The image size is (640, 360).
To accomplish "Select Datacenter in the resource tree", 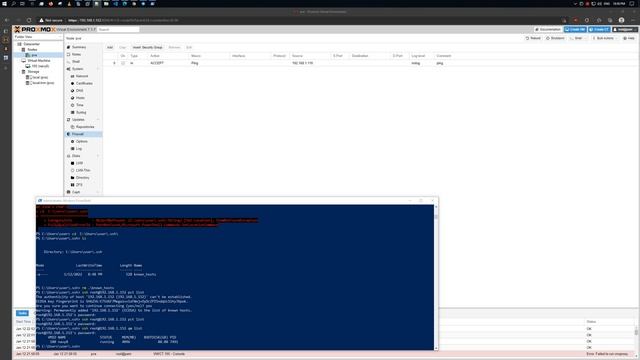I will click(31, 44).
